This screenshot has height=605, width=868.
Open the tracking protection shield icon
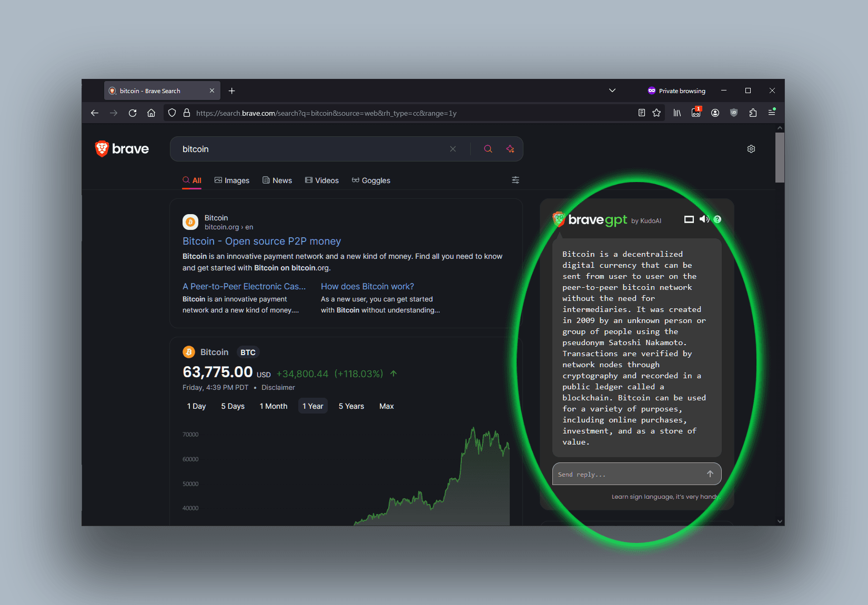coord(172,113)
